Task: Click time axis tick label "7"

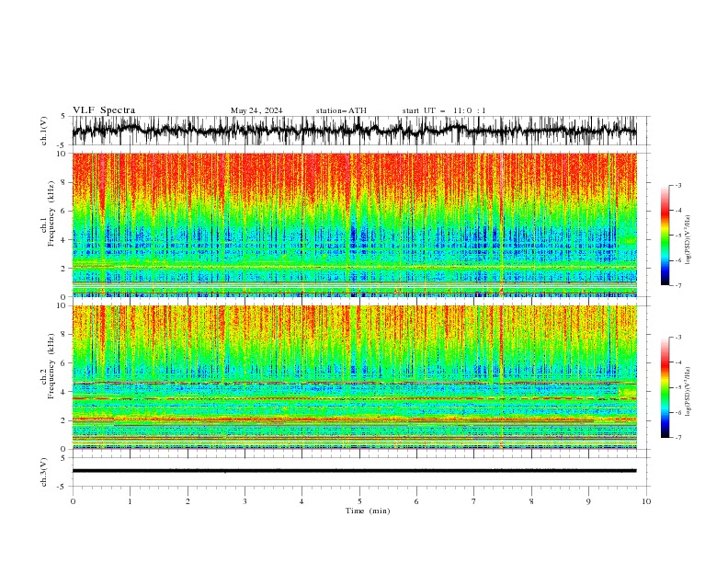Action: 474,501
